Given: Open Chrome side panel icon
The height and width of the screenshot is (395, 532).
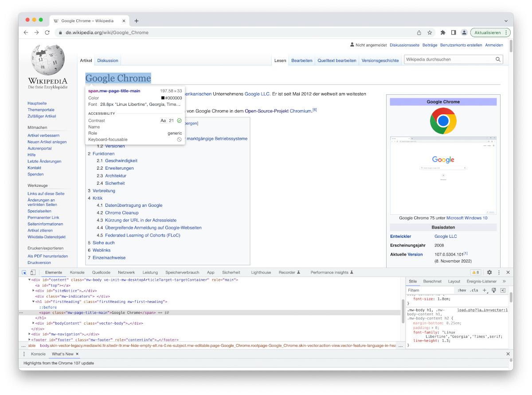Looking at the screenshot, I should [x=454, y=32].
